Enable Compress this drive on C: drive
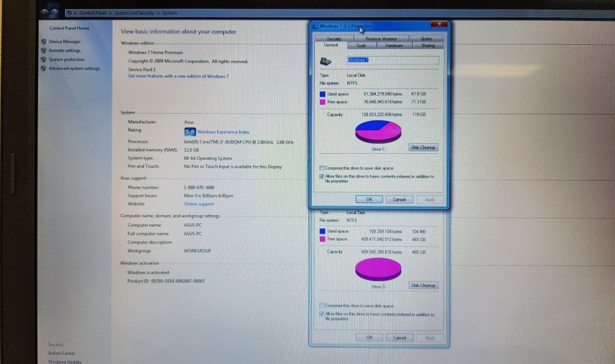 pos(321,167)
